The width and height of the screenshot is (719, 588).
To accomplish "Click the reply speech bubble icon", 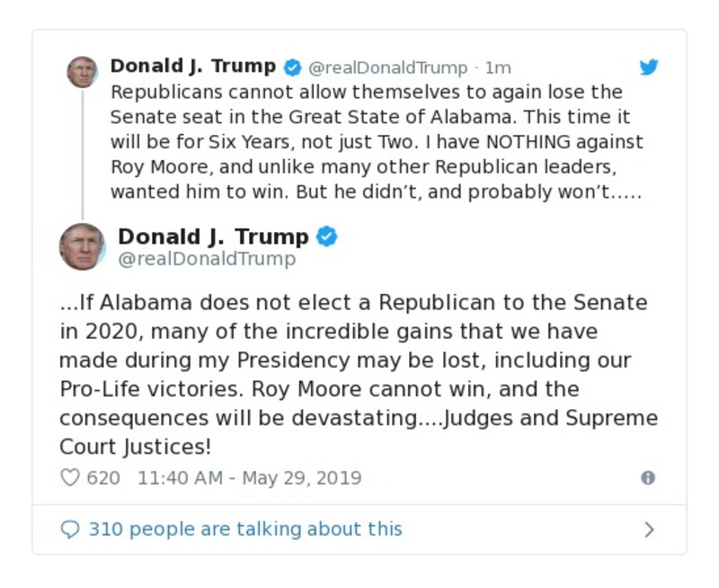I will click(x=70, y=529).
